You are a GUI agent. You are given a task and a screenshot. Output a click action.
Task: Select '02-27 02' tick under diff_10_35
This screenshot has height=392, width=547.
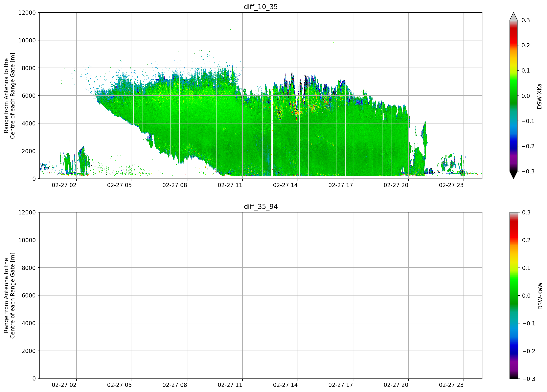(64, 185)
